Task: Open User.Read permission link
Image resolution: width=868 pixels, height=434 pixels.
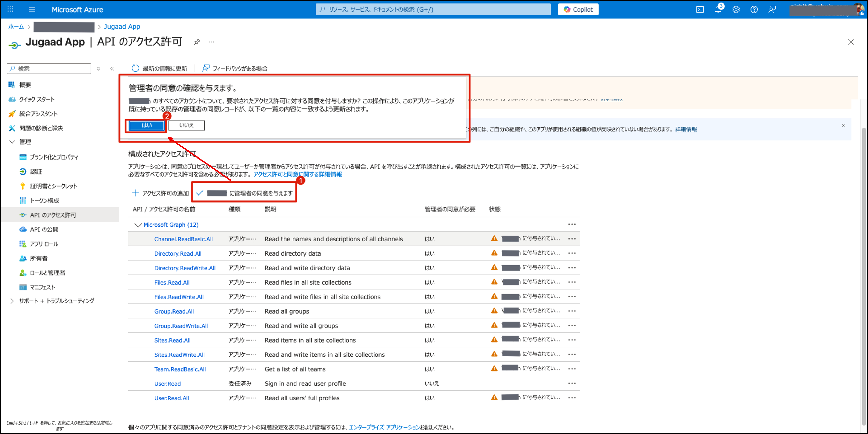Action: point(168,384)
